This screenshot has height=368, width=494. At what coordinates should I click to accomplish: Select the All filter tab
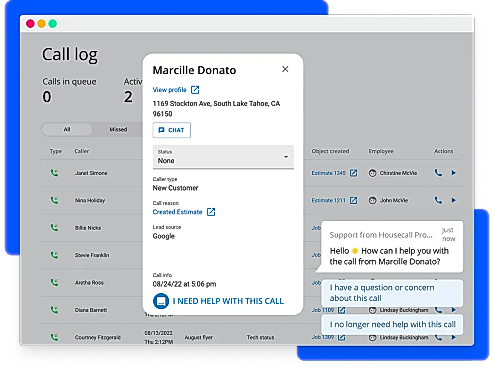tap(67, 129)
